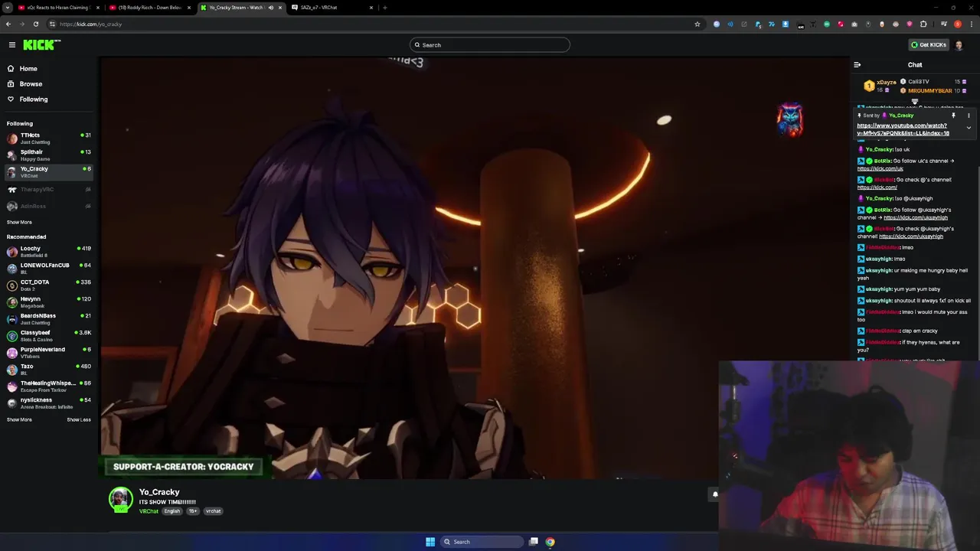Image resolution: width=980 pixels, height=551 pixels.
Task: Open Tazo recommended channel
Action: tap(48, 370)
